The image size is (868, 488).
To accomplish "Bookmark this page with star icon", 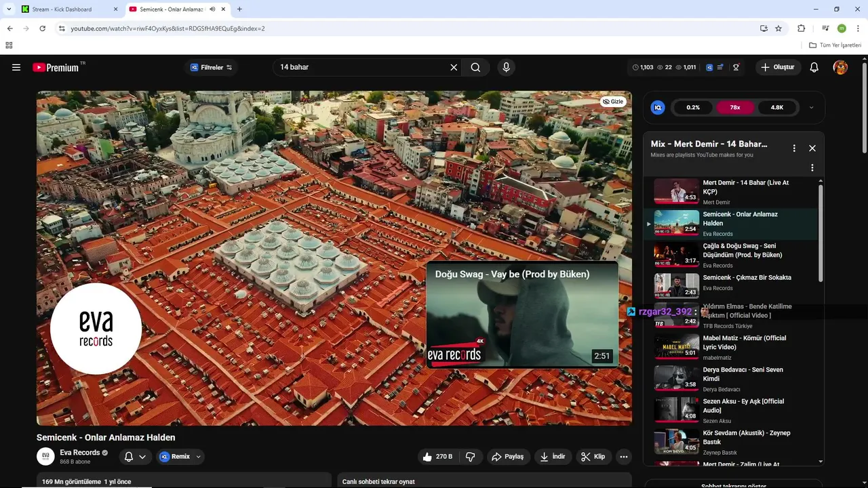I will point(778,28).
